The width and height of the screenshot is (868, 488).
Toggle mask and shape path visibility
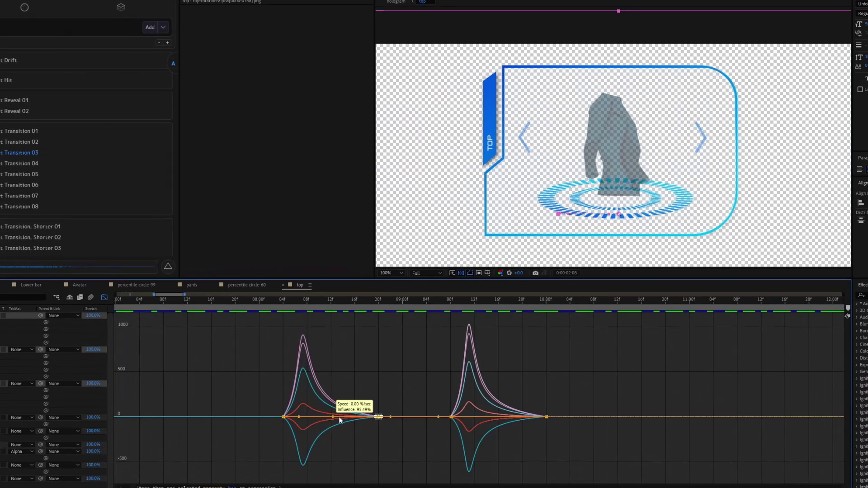click(470, 273)
